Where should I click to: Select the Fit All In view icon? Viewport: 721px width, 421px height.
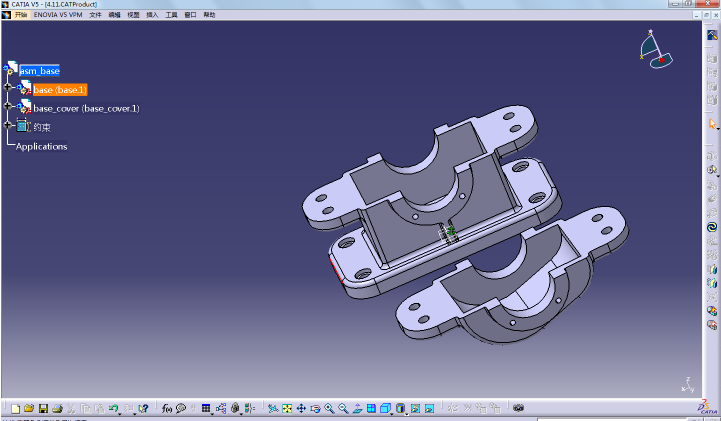point(287,408)
